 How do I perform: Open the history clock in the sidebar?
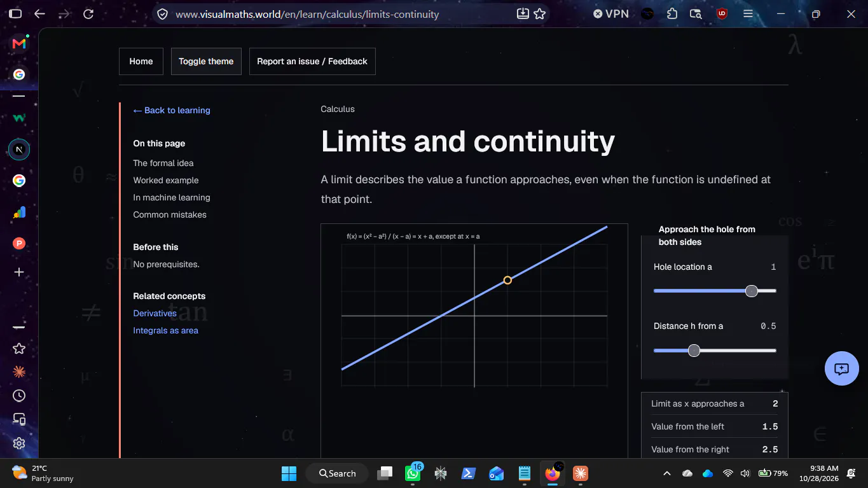[19, 396]
